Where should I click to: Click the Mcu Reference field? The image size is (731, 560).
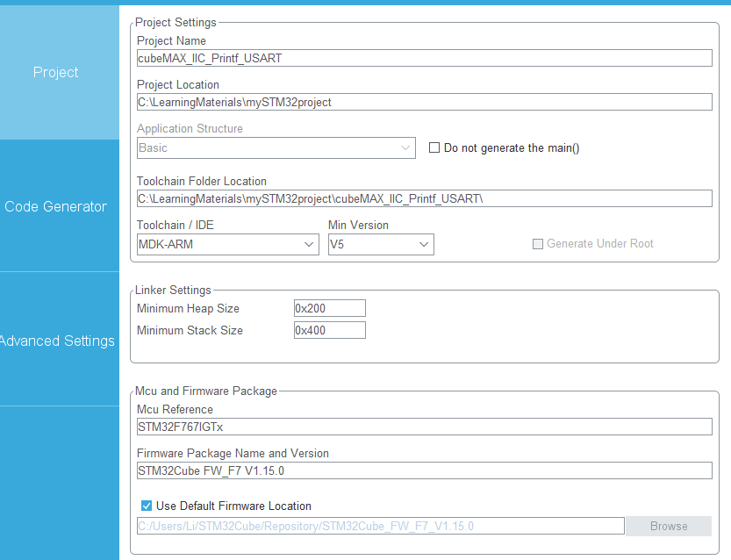click(x=424, y=427)
